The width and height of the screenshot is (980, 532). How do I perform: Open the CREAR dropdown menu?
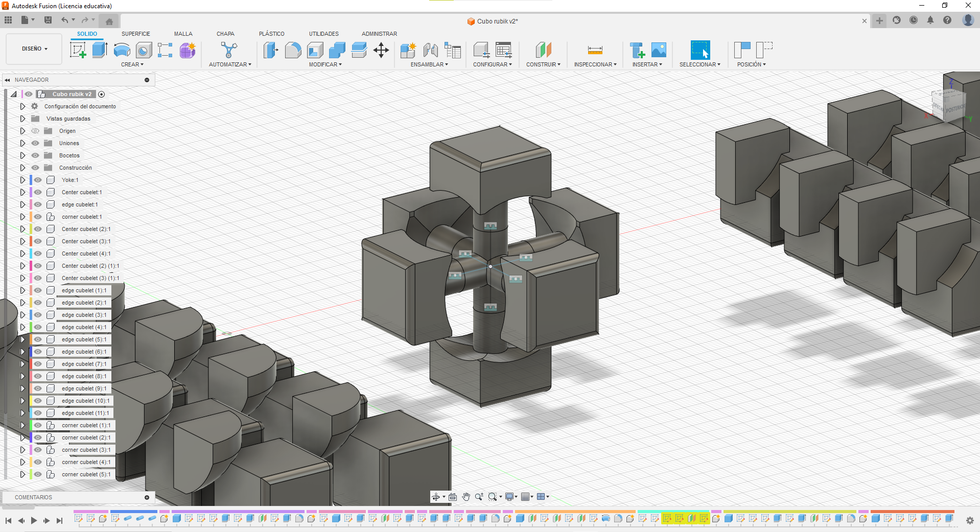[132, 64]
